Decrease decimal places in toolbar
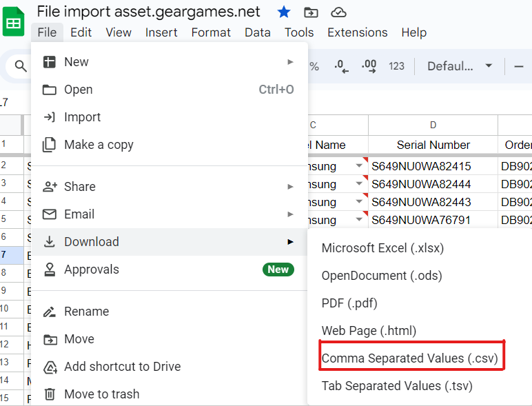 (x=341, y=66)
